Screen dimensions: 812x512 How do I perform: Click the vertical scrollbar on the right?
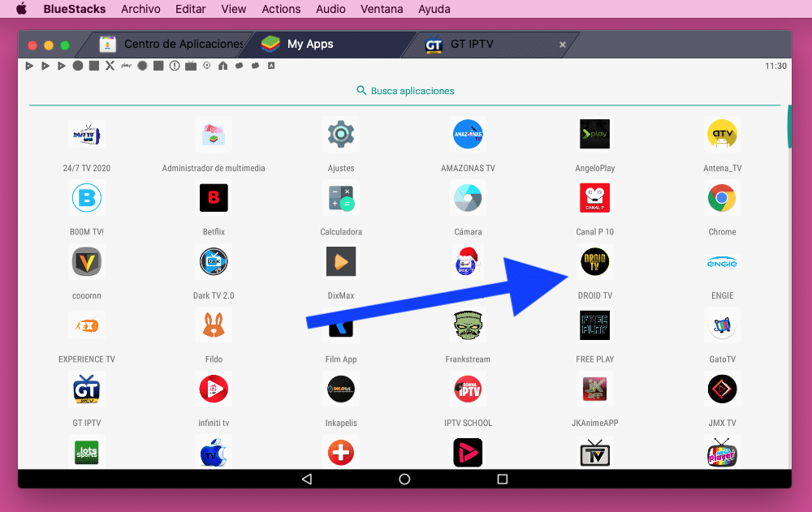click(x=788, y=126)
